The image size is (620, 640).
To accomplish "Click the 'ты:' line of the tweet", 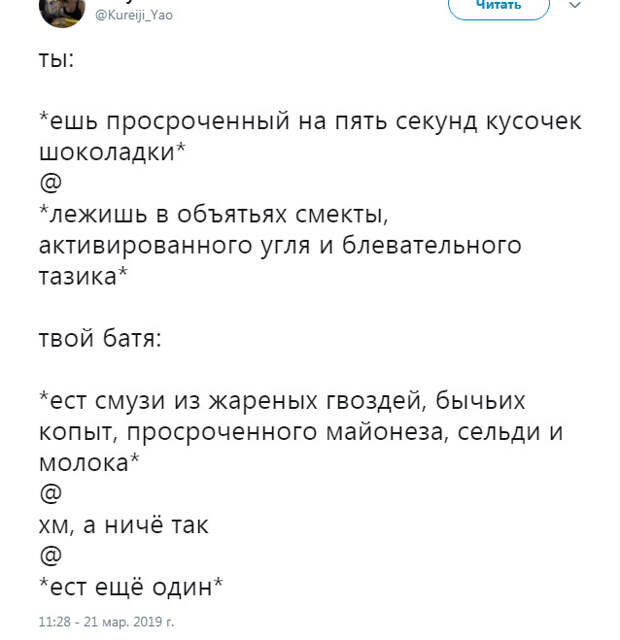I will (56, 60).
